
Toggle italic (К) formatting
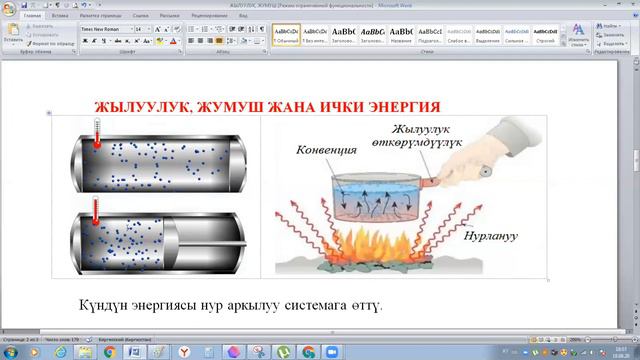[94, 41]
